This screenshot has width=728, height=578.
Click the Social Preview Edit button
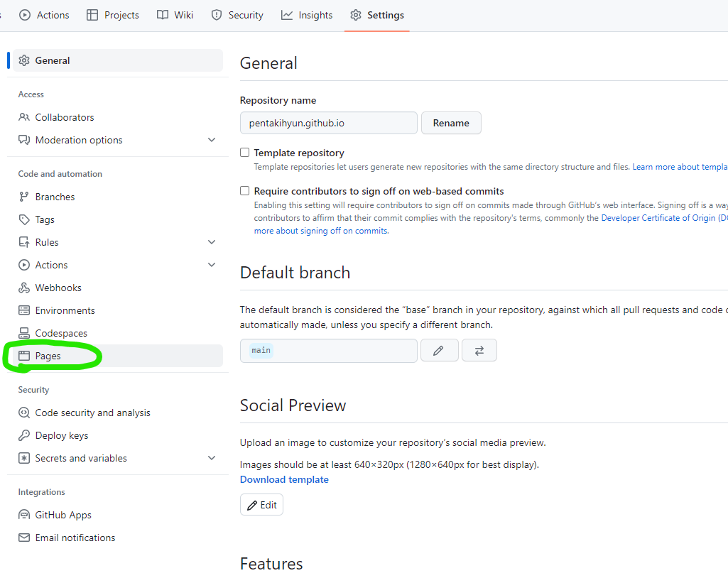tap(262, 505)
